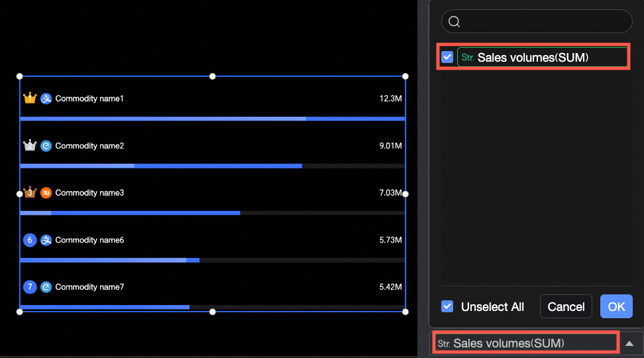The image size is (644, 358).
Task: Click the silver crown rank 2 icon
Action: coord(30,145)
